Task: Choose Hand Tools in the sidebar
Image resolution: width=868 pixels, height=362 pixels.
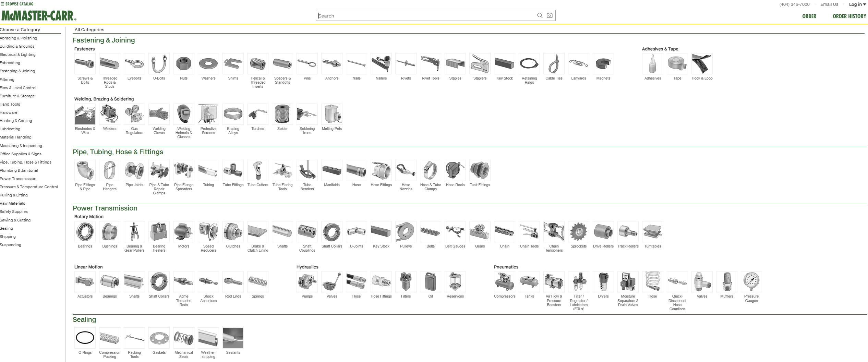Action: (10, 104)
